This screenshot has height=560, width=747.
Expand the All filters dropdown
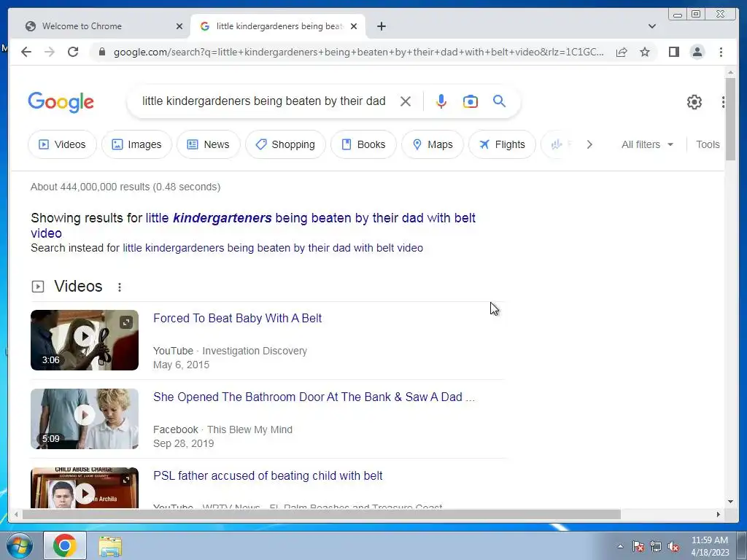coord(648,144)
